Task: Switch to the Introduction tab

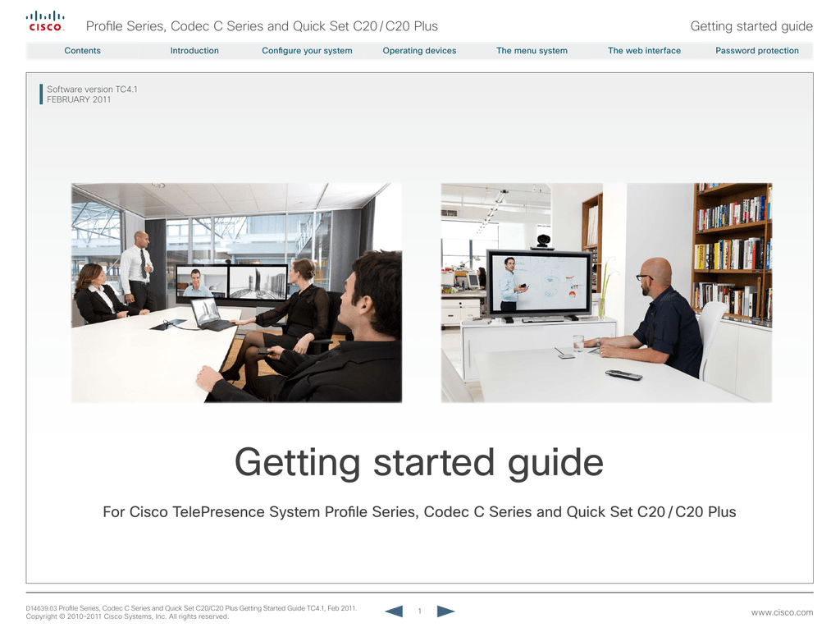Action: point(194,51)
